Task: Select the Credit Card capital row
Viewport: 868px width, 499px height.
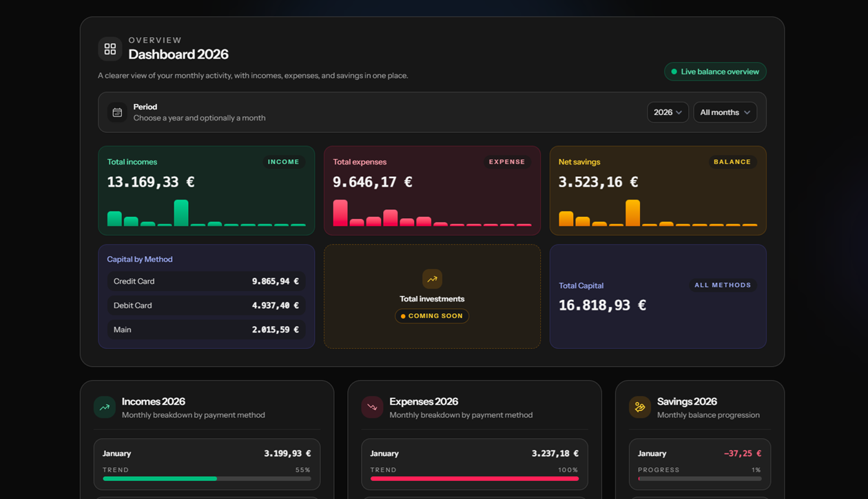Action: pos(206,282)
